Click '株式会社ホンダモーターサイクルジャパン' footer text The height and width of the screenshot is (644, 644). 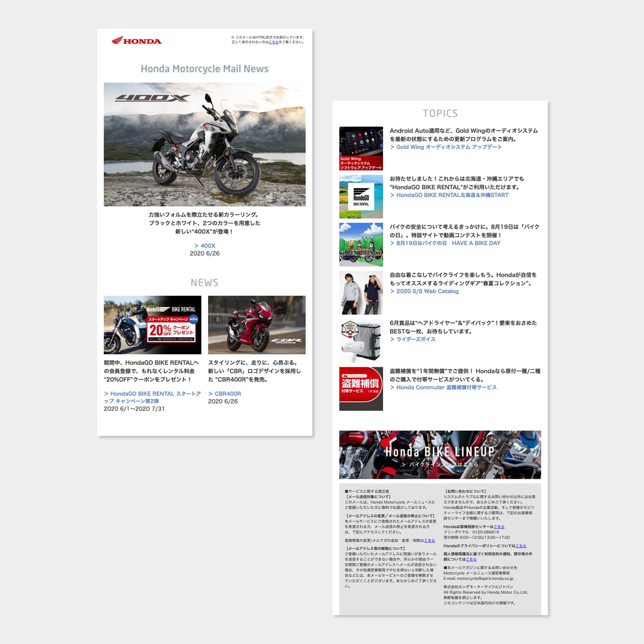pos(478,587)
